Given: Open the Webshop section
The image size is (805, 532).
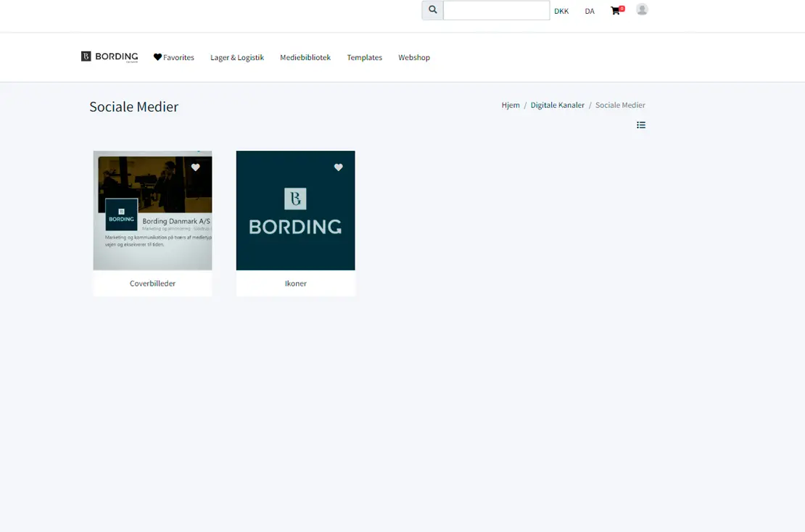Looking at the screenshot, I should pos(413,57).
